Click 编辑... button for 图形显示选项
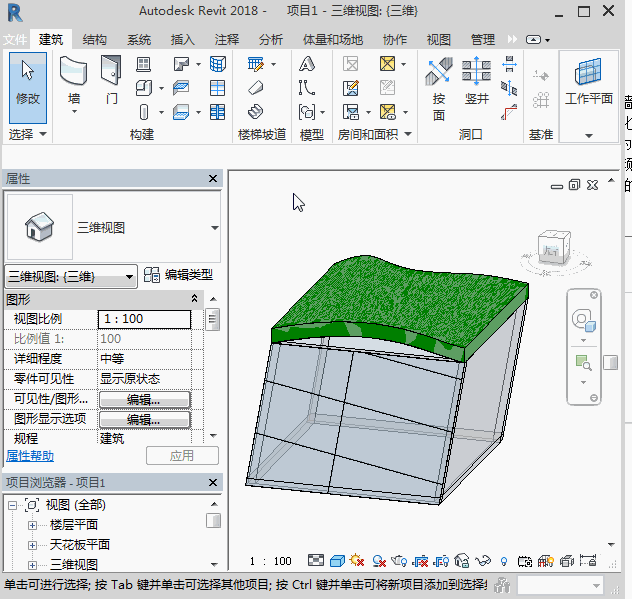Viewport: 632px width, 599px height. 144,419
